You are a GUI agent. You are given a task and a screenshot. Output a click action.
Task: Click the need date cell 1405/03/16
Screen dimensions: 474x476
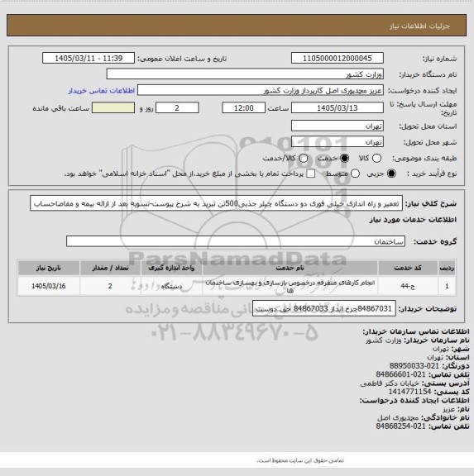[x=49, y=286]
